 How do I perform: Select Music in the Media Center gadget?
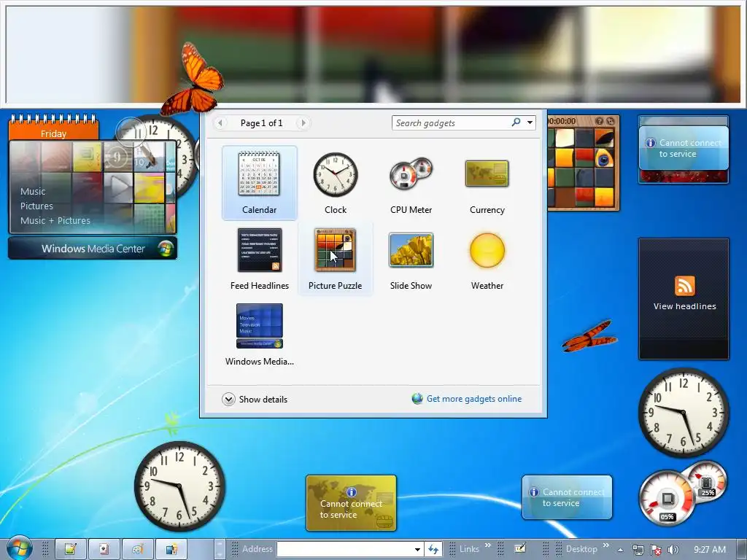pos(33,192)
